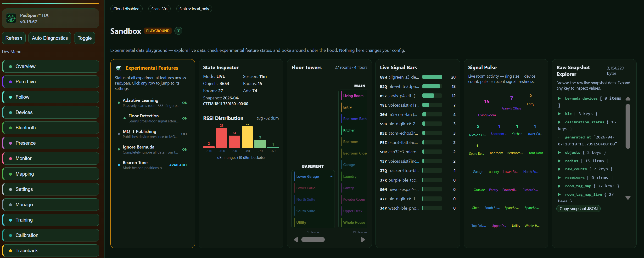Copy snapshot JSON
The image size is (644, 258).
tap(578, 209)
